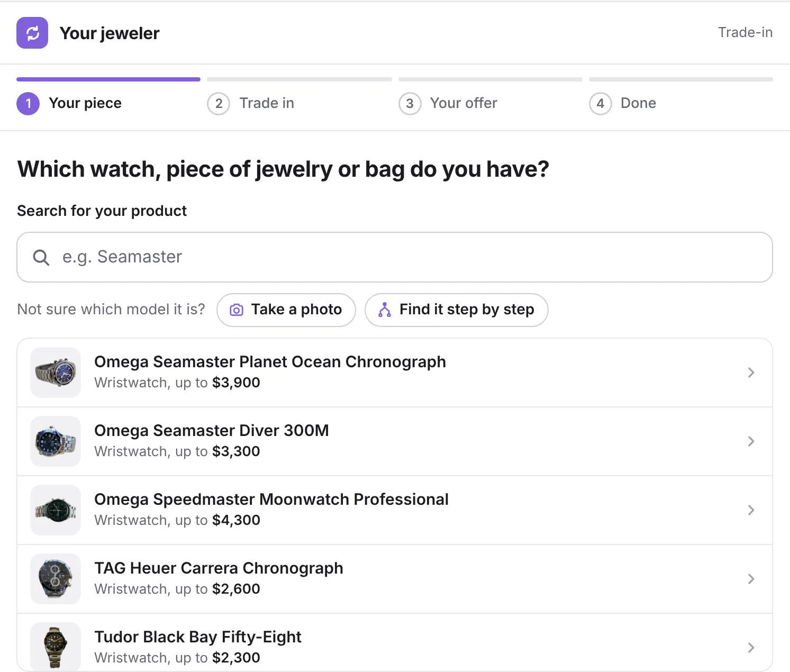Click the purple progress bar for step 1
The image size is (790, 672).
click(x=108, y=79)
